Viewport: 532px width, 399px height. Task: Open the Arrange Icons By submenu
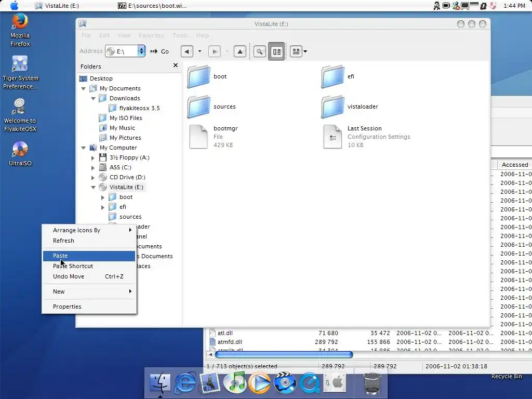pyautogui.click(x=89, y=230)
